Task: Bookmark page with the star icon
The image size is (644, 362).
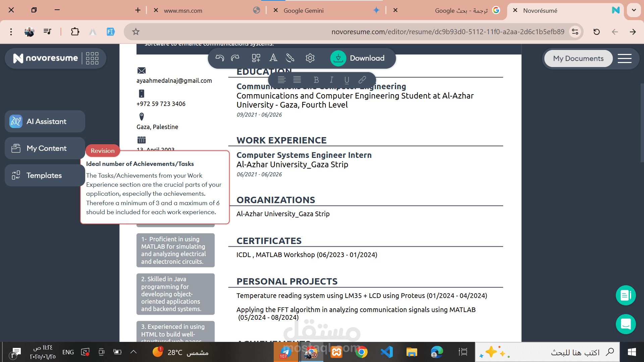Action: pos(136,32)
